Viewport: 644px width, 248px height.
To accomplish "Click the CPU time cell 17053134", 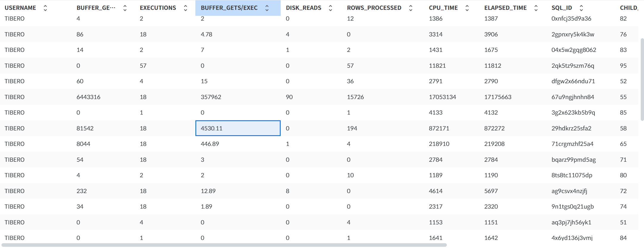I will [442, 97].
